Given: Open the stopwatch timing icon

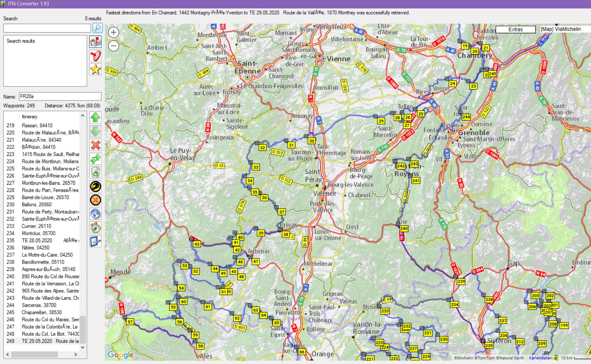Looking at the screenshot, I should click(96, 228).
